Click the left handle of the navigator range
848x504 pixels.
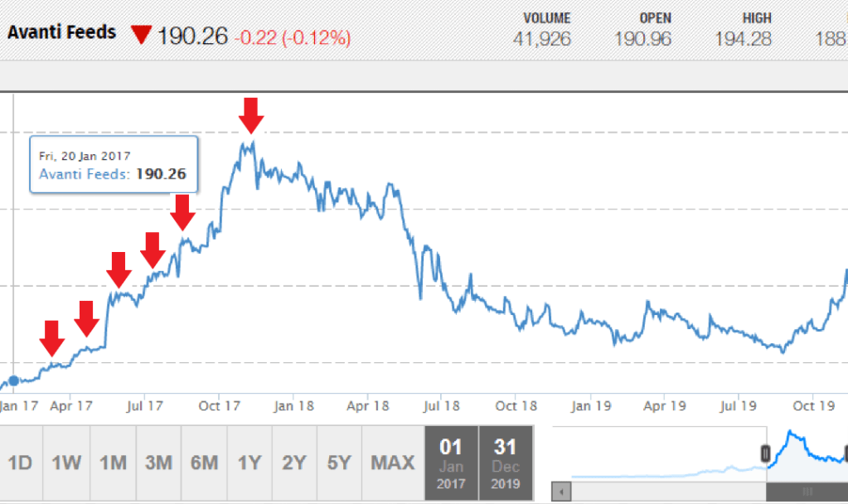click(766, 453)
